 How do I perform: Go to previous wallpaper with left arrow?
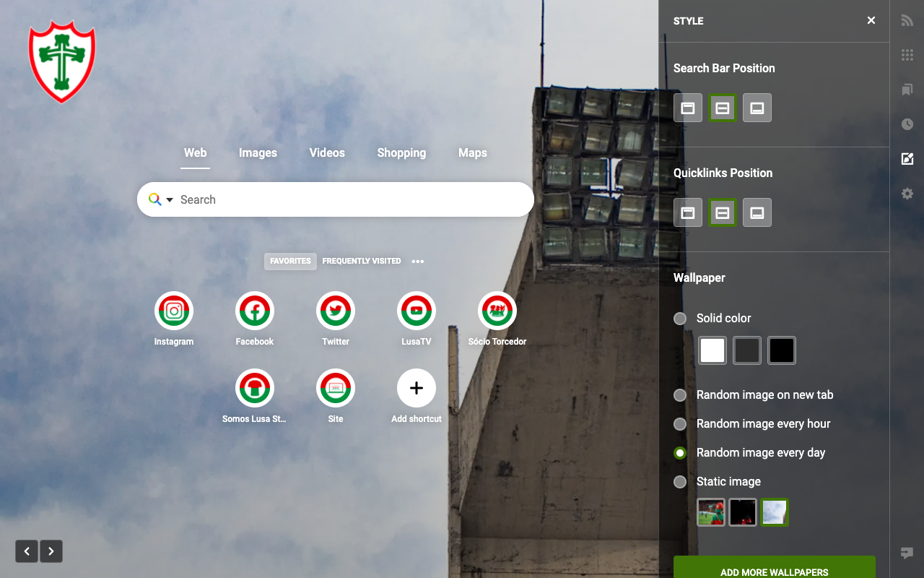[27, 551]
